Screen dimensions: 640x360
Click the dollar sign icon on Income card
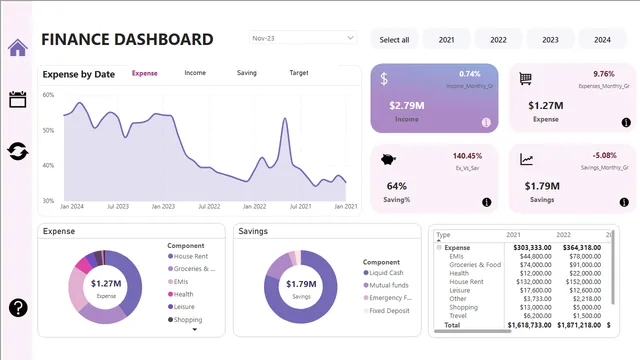click(x=384, y=78)
